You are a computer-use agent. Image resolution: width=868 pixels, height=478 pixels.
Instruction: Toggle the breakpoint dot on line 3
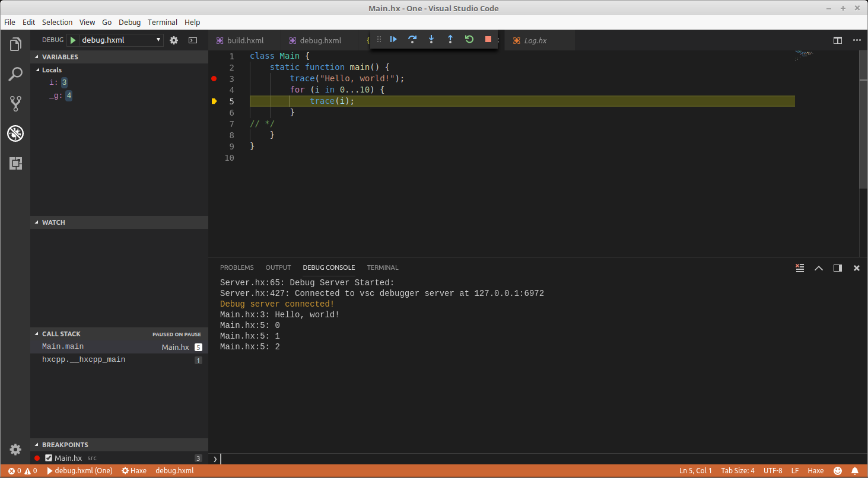point(214,78)
